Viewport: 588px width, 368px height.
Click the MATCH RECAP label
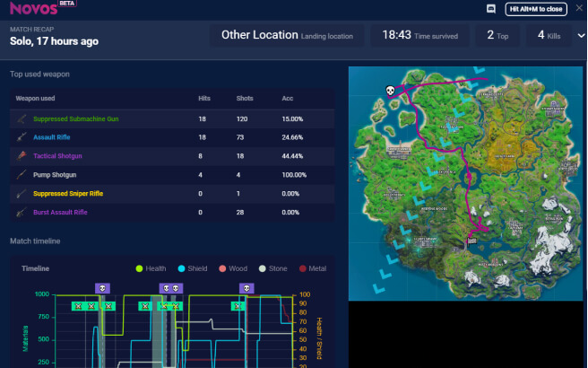click(32, 30)
